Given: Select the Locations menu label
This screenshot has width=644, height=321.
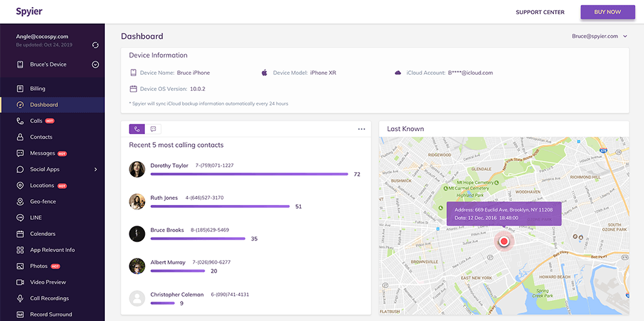Looking at the screenshot, I should (x=42, y=186).
